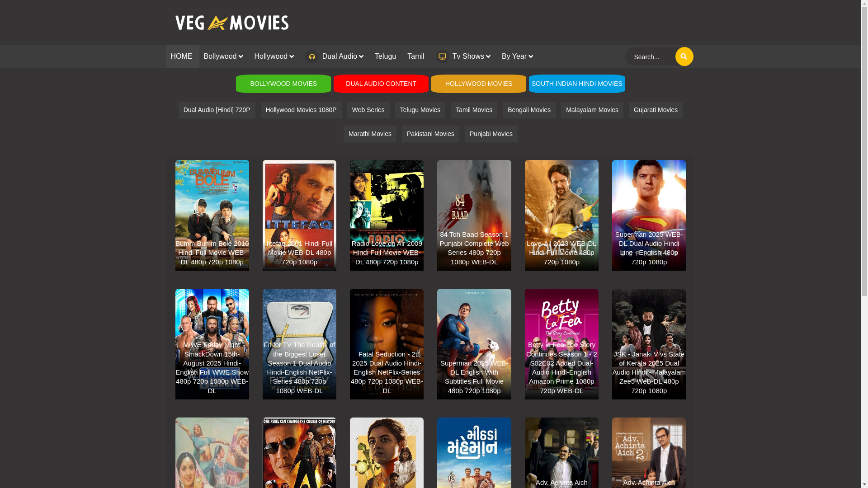Open JSK Janaki V vs State of Kerala poster
This screenshot has width=868, height=488.
click(649, 344)
